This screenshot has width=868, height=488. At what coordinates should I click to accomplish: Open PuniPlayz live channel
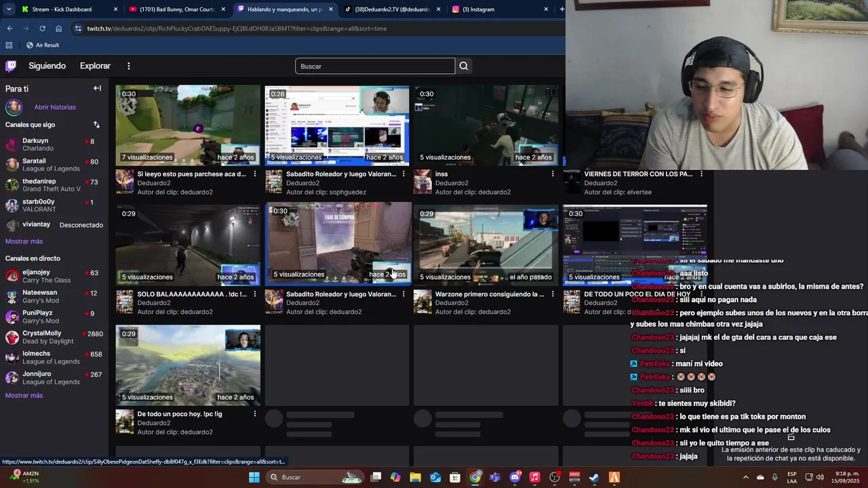[54, 317]
